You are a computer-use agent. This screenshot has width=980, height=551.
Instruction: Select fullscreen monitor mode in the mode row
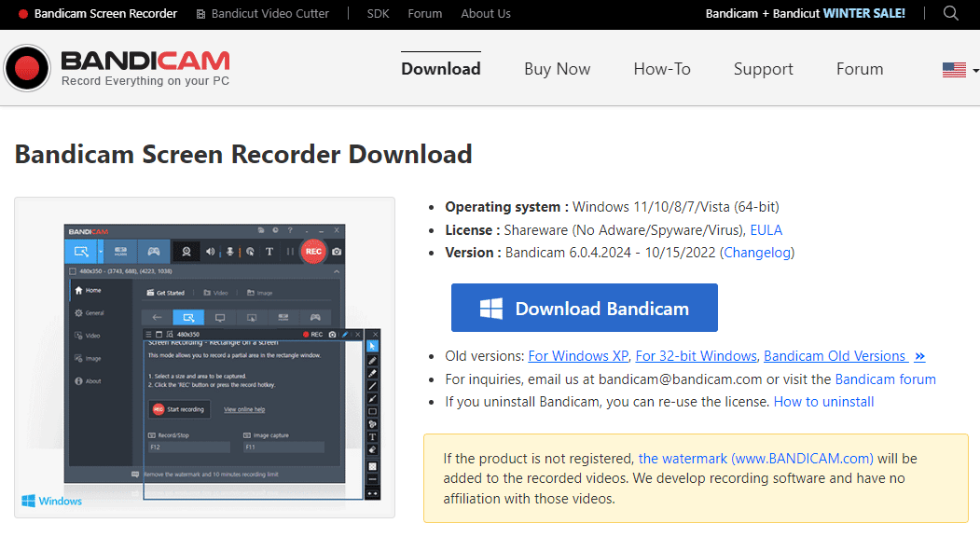[220, 317]
